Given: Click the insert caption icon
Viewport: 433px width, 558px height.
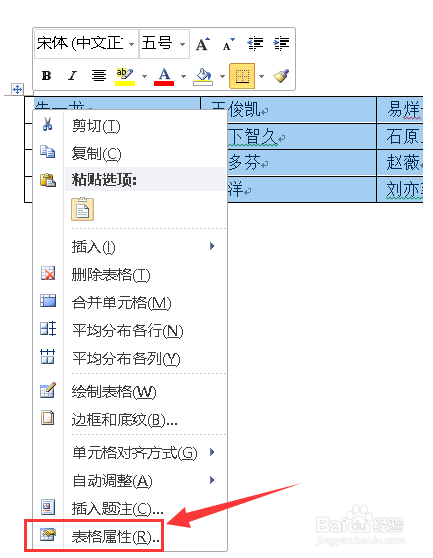Looking at the screenshot, I should click(48, 507).
